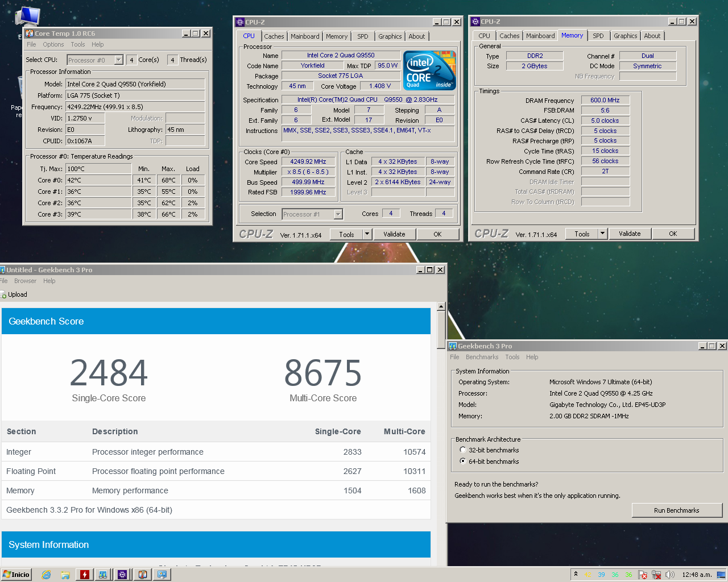Open Core Temp Options menu
This screenshot has height=582, width=728.
click(53, 44)
